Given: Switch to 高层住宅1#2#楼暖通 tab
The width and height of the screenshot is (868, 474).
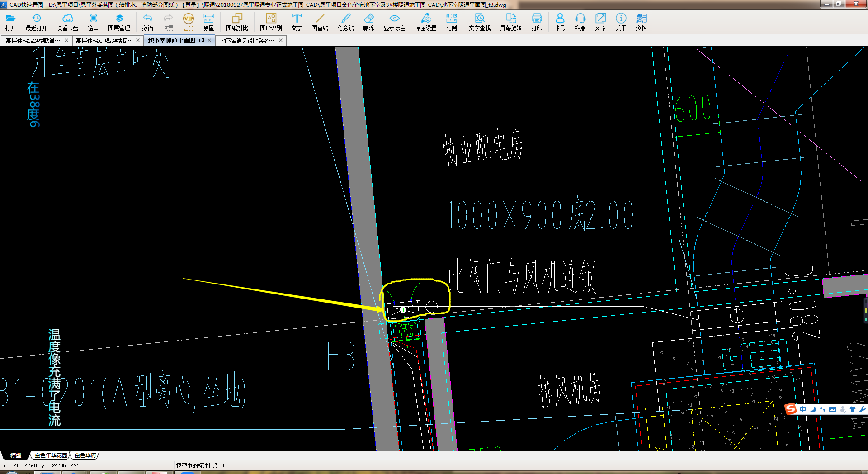Looking at the screenshot, I should pos(33,41).
